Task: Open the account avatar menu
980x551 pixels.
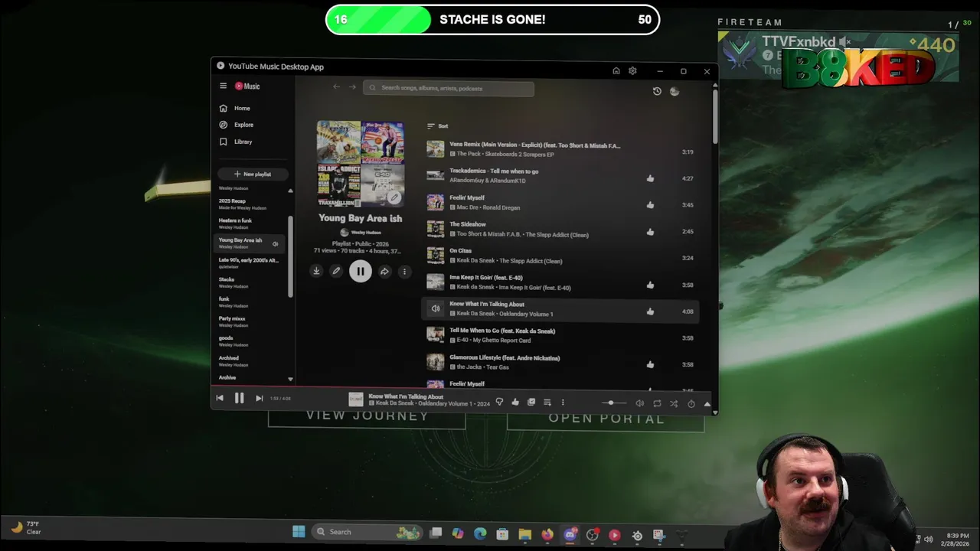Action: [x=675, y=91]
